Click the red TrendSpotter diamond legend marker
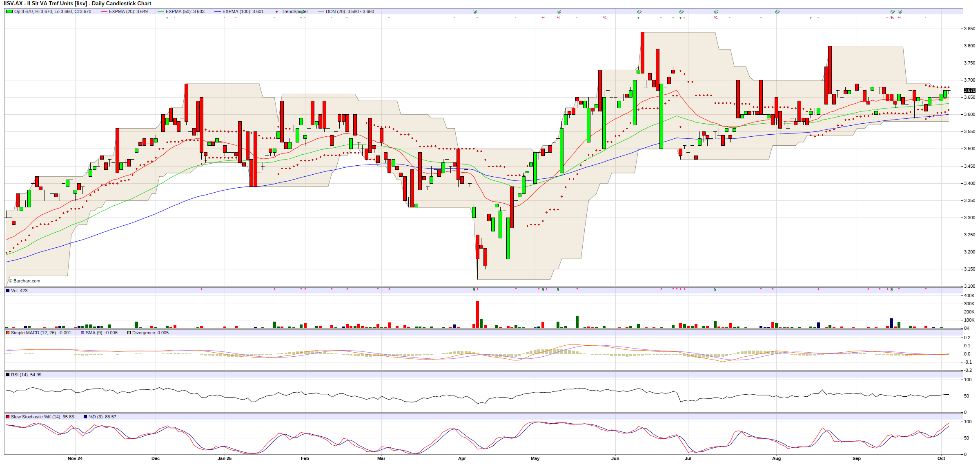This screenshot has width=980, height=471. (x=276, y=11)
